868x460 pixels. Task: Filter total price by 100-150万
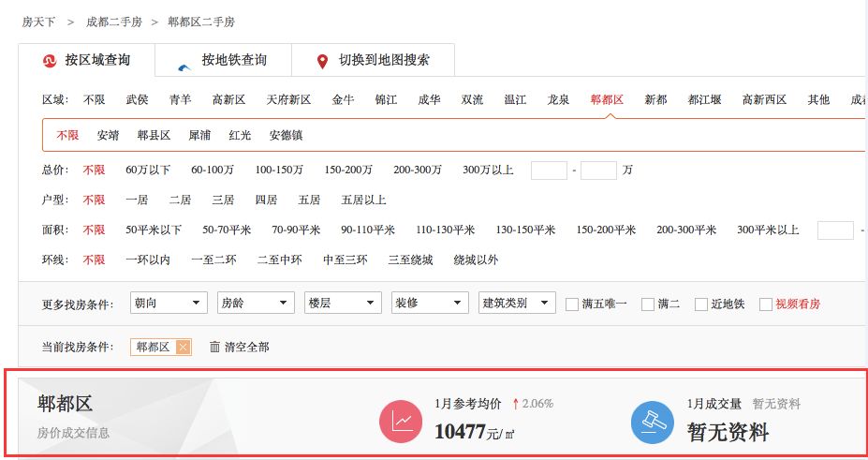pos(279,170)
